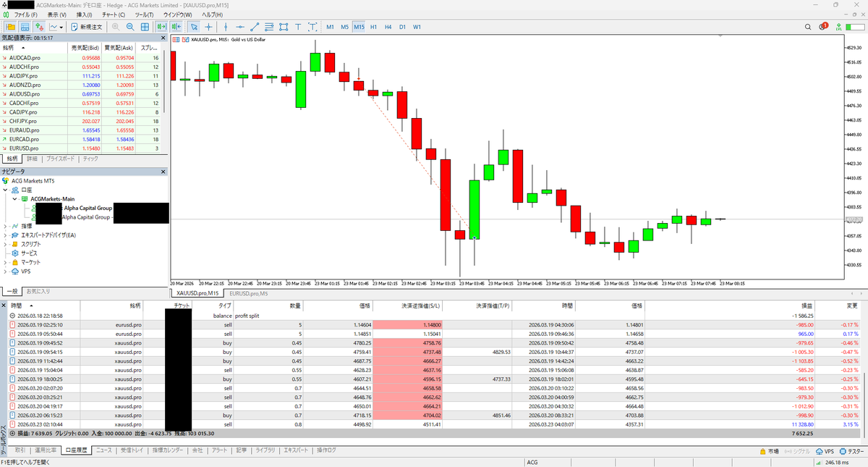Expand the 指標 indicators tree node
The height and width of the screenshot is (467, 868).
pyautogui.click(x=6, y=226)
